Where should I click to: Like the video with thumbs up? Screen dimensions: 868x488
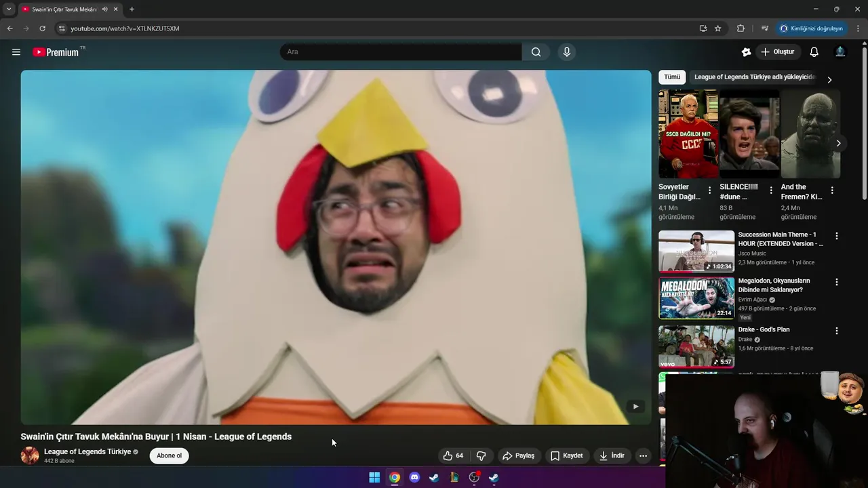point(453,455)
